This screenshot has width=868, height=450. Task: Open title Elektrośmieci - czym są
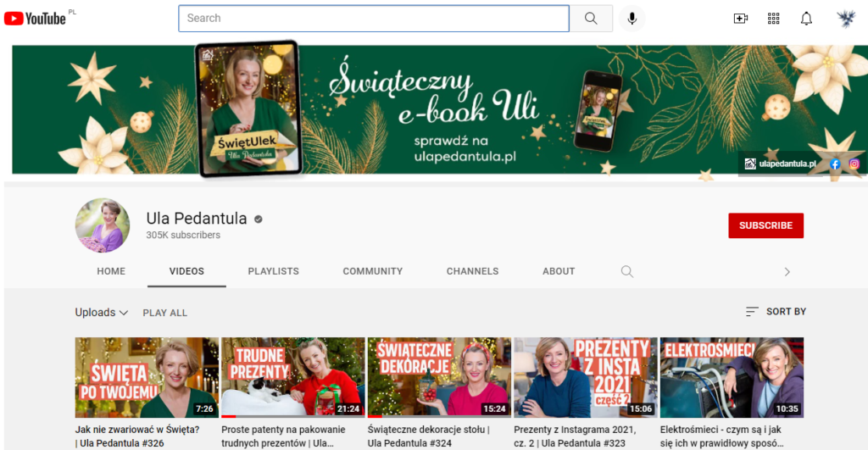click(x=722, y=436)
